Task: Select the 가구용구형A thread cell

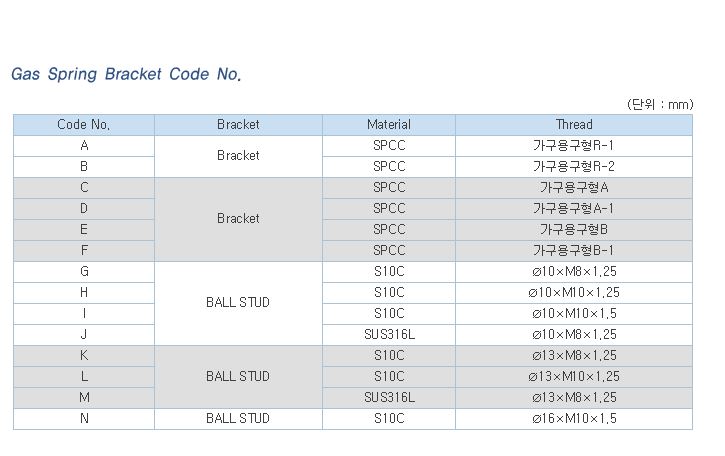Action: pos(574,188)
